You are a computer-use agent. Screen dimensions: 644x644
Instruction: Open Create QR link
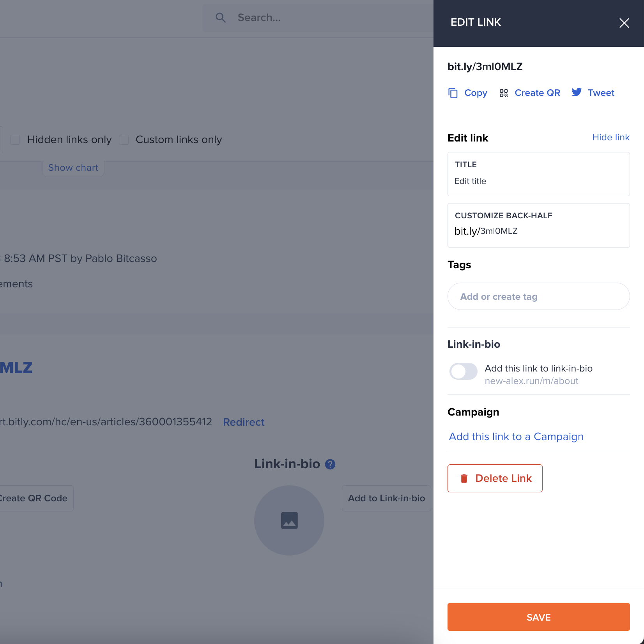(537, 93)
